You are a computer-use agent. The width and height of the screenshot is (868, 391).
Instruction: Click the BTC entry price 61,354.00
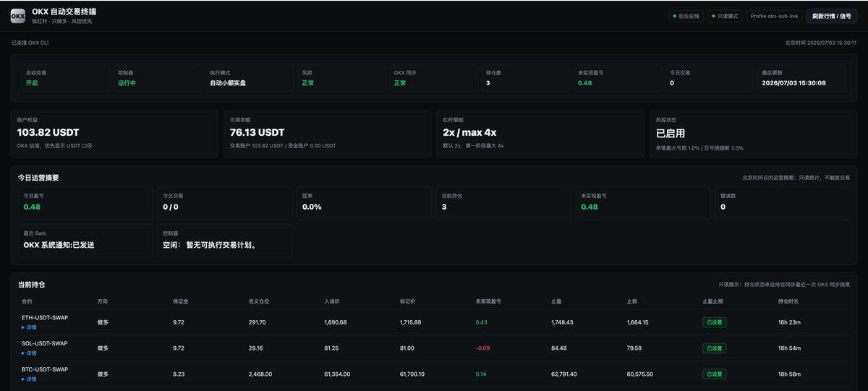click(x=338, y=374)
